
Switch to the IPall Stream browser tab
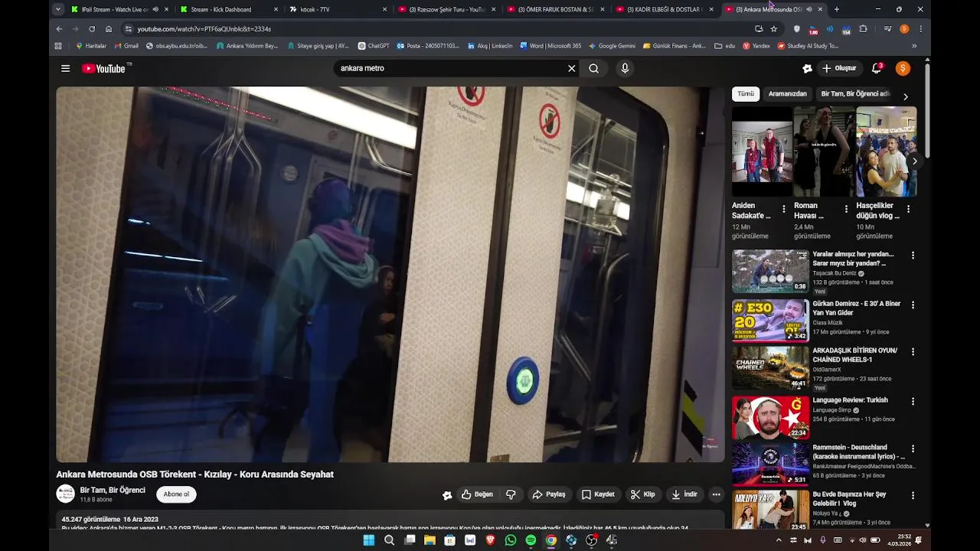click(x=118, y=9)
